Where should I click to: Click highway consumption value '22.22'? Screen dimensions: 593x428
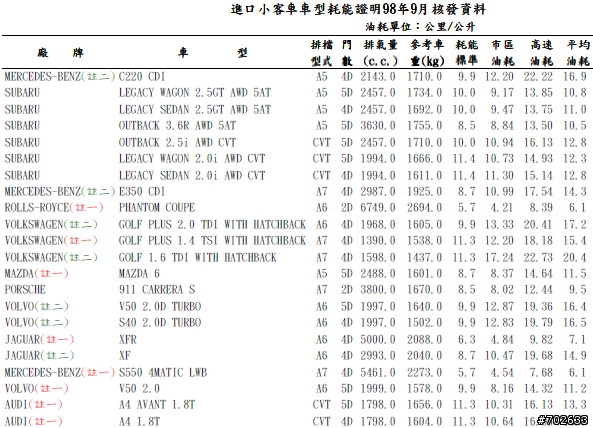coord(538,77)
